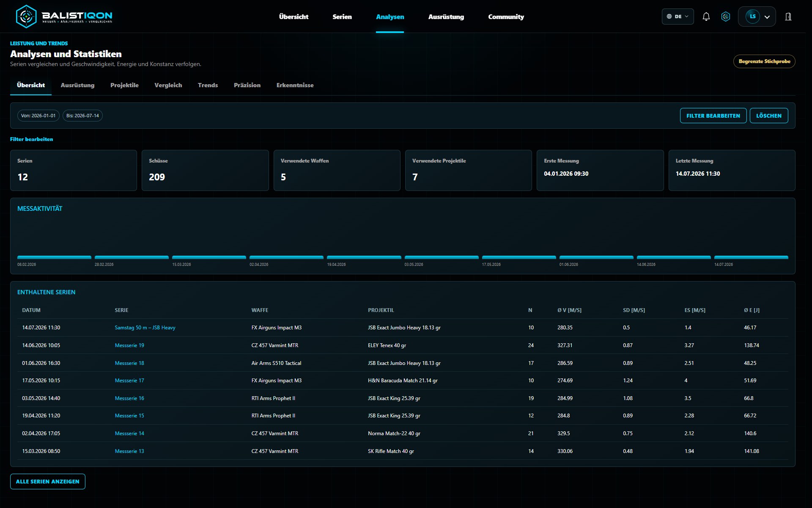Open notifications bell
Viewport: 812px width, 508px height.
(x=706, y=17)
